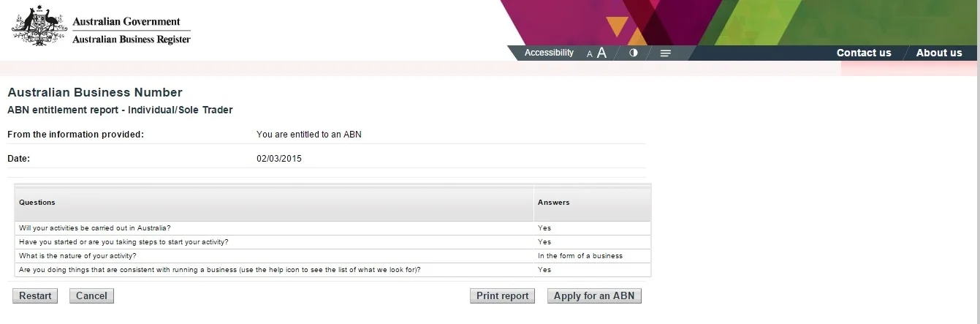Toggle the high contrast mode icon
This screenshot has height=324, width=980.
pyautogui.click(x=633, y=53)
